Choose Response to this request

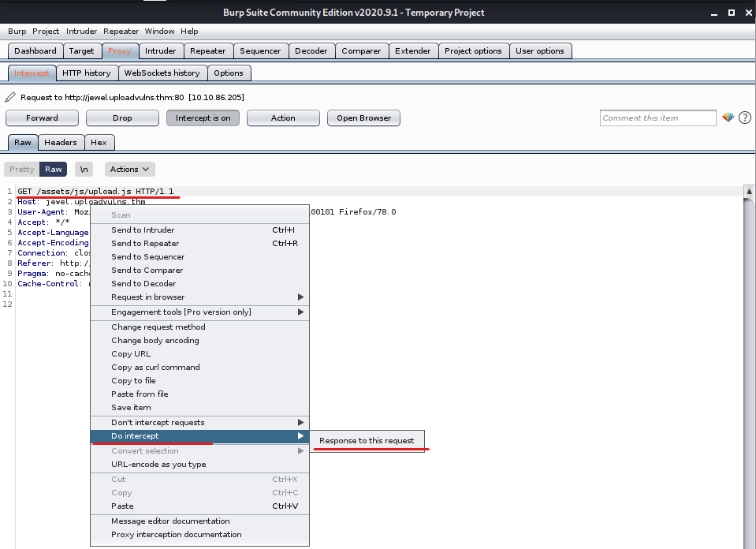(367, 440)
